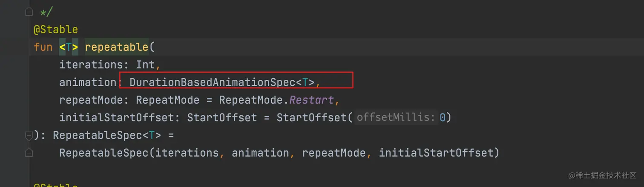The image size is (644, 187).
Task: Click the 0 value after offsetMillis
Action: 443,117
